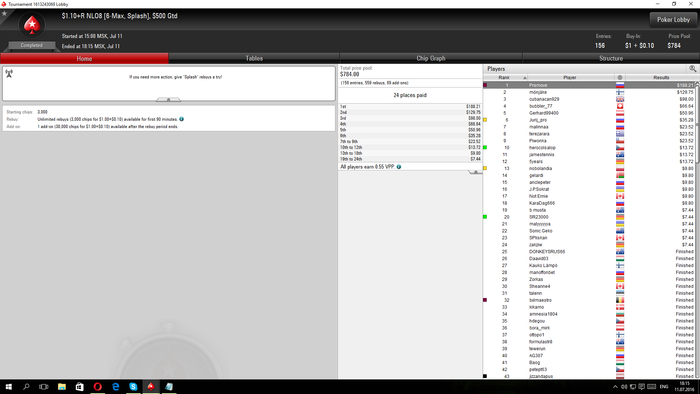Click the 7th to 9th payout row

point(410,141)
